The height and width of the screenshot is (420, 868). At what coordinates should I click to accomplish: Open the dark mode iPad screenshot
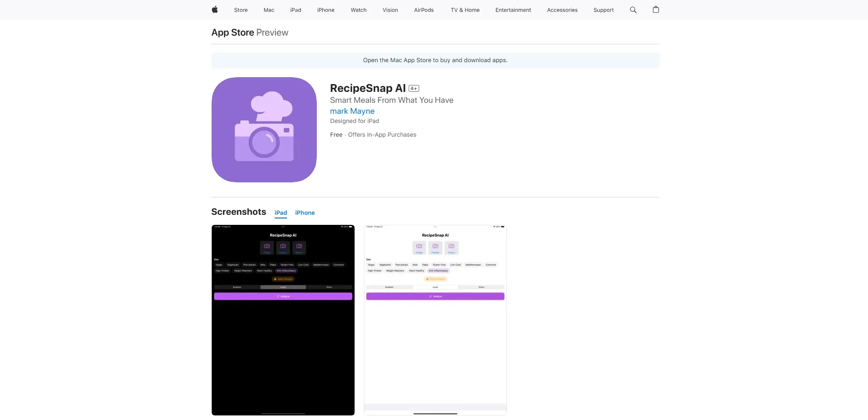[283, 320]
